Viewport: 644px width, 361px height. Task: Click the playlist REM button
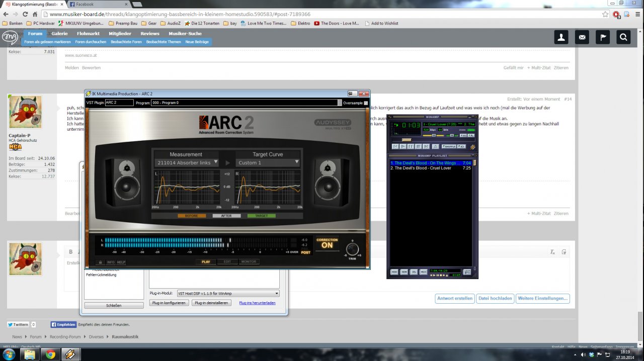pyautogui.click(x=404, y=272)
